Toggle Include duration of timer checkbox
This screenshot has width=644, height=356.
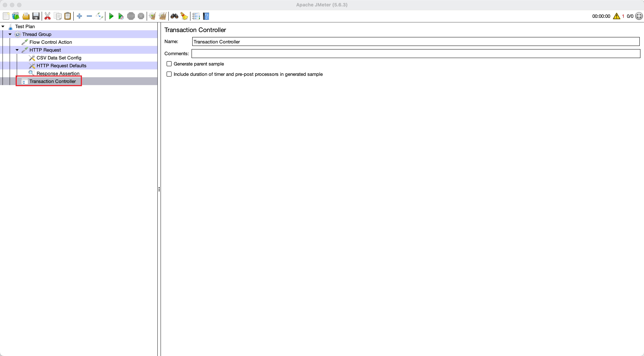[169, 74]
